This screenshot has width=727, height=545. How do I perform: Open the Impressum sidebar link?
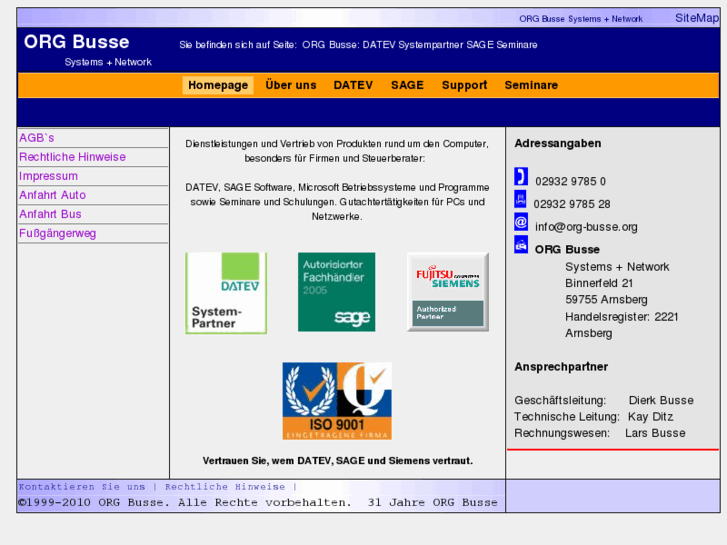(x=48, y=176)
